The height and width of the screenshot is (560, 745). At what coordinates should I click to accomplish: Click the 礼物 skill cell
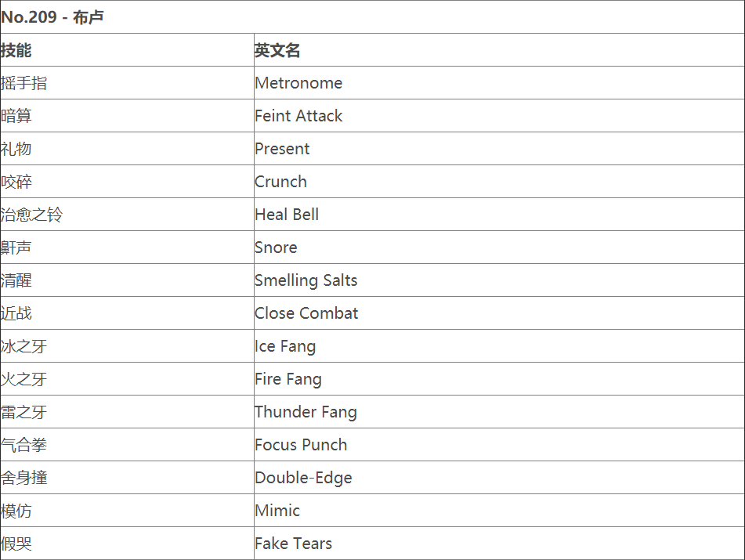pos(16,149)
